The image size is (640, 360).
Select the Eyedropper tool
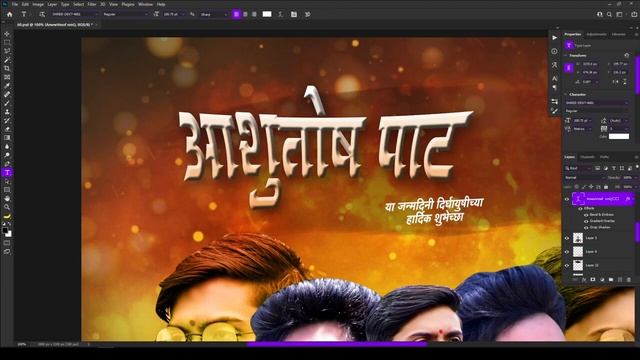point(7,86)
